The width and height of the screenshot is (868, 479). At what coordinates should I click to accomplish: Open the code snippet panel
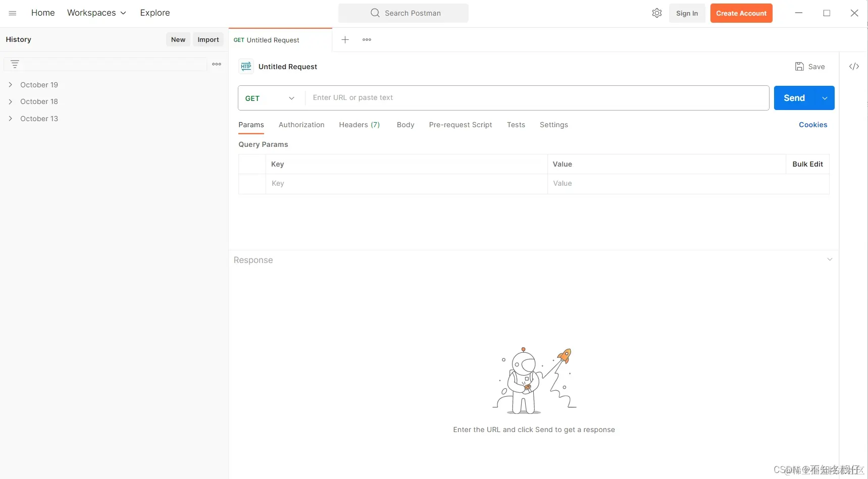click(854, 67)
